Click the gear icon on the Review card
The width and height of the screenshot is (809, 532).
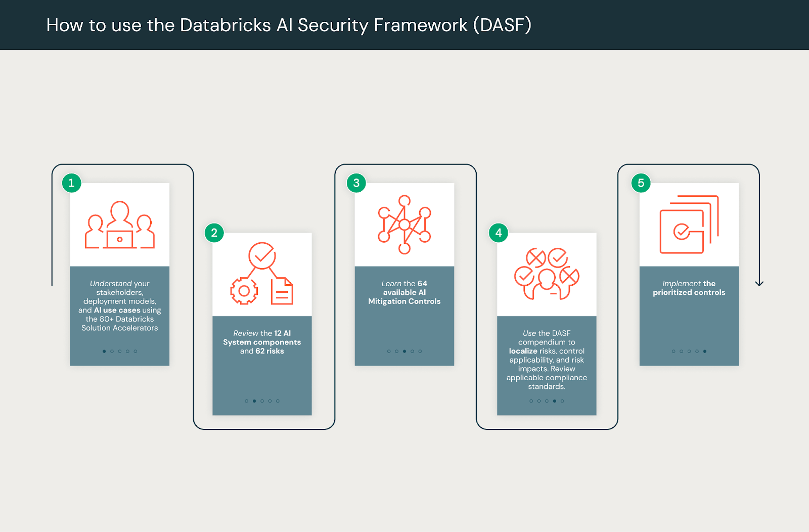pyautogui.click(x=244, y=291)
